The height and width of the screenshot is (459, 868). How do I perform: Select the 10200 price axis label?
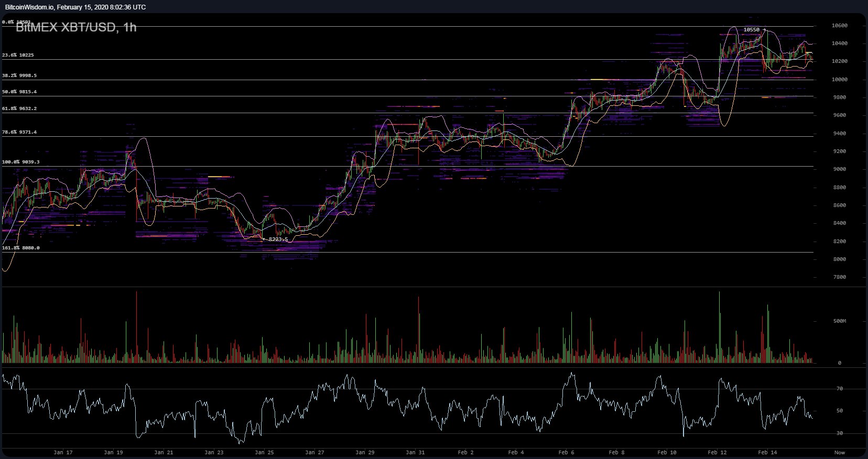840,61
